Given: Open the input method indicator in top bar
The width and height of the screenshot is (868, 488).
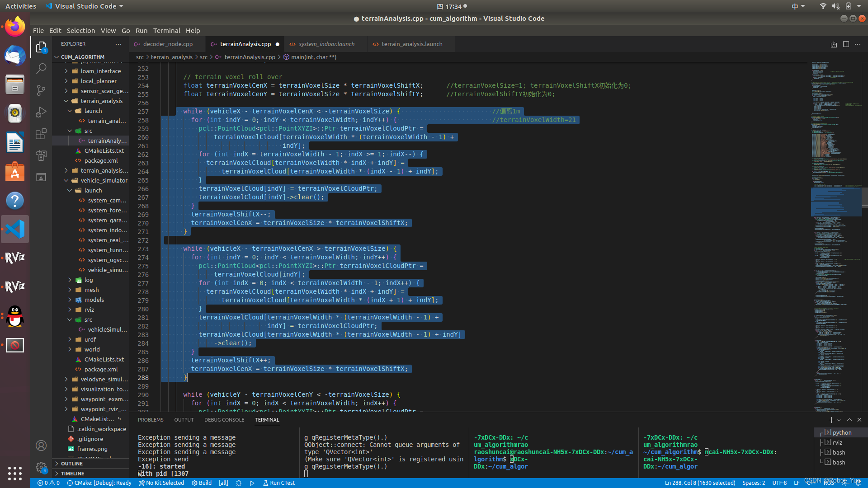Looking at the screenshot, I should click(798, 6).
